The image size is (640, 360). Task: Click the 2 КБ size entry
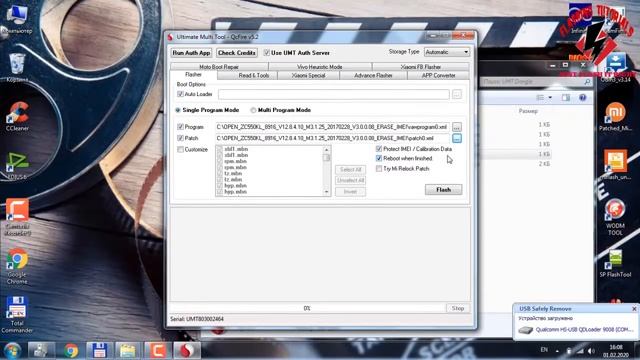pyautogui.click(x=544, y=164)
